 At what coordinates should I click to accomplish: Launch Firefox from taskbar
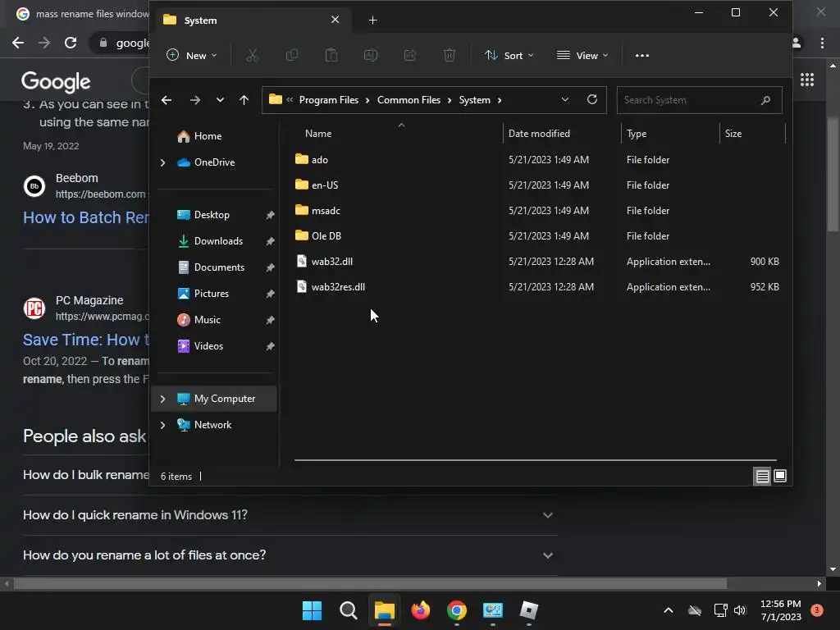421,610
